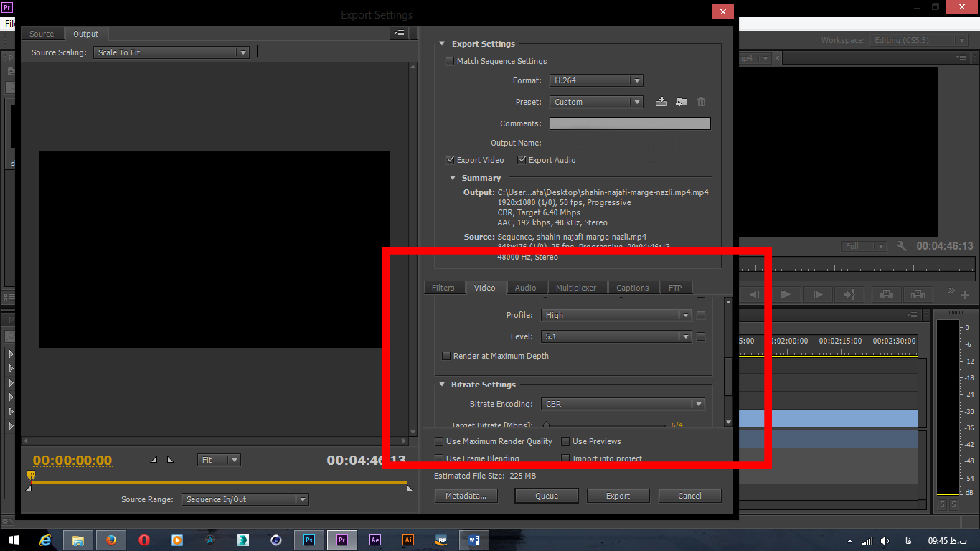The image size is (980, 551).
Task: Open the preview panel flyout menu icon
Action: pos(400,33)
